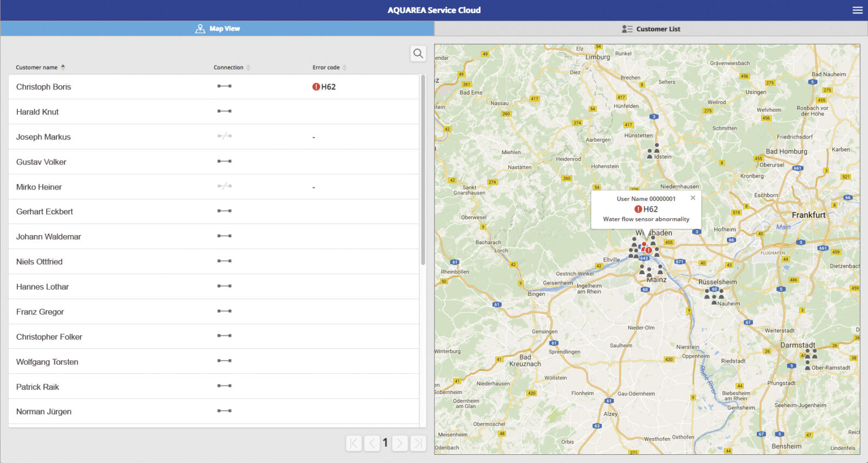Select customer Joseph Markus
Viewport: 868px width, 463px height.
[214, 137]
